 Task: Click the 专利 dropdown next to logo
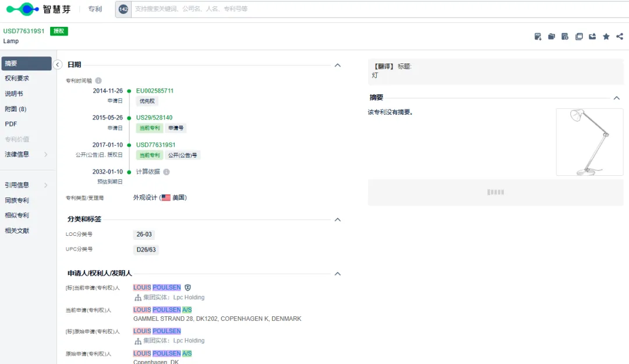coord(95,9)
